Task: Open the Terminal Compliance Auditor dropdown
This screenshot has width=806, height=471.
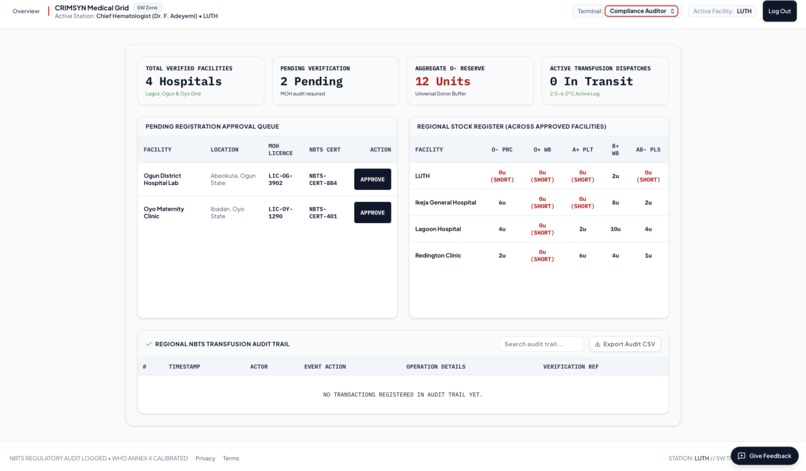Action: [641, 11]
